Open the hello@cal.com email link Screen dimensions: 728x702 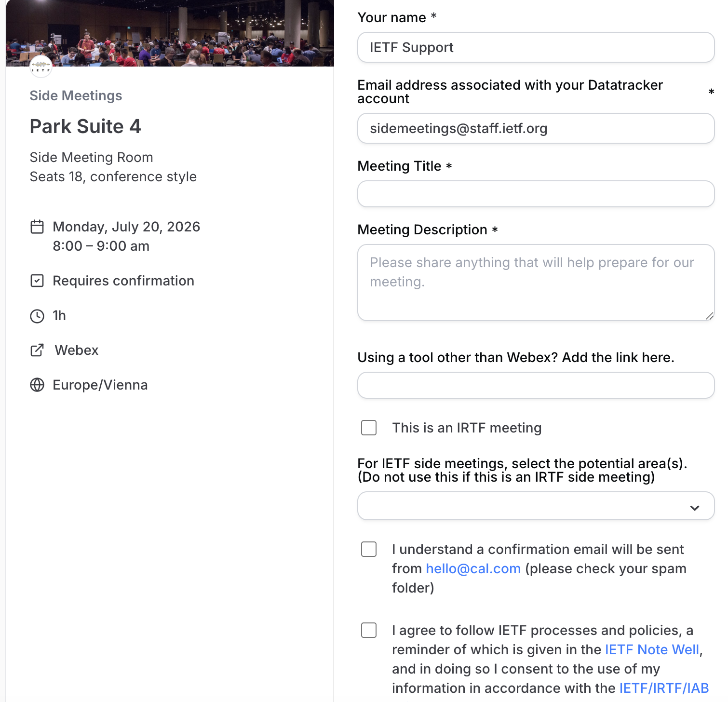tap(473, 568)
